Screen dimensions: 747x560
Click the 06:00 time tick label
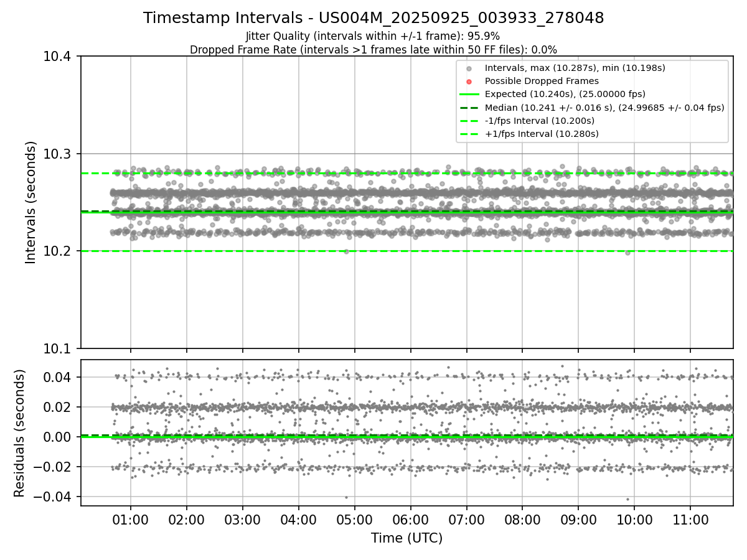[410, 520]
